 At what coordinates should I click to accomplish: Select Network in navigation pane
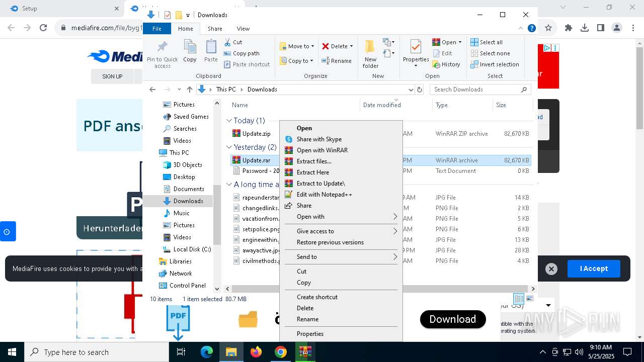tap(181, 274)
